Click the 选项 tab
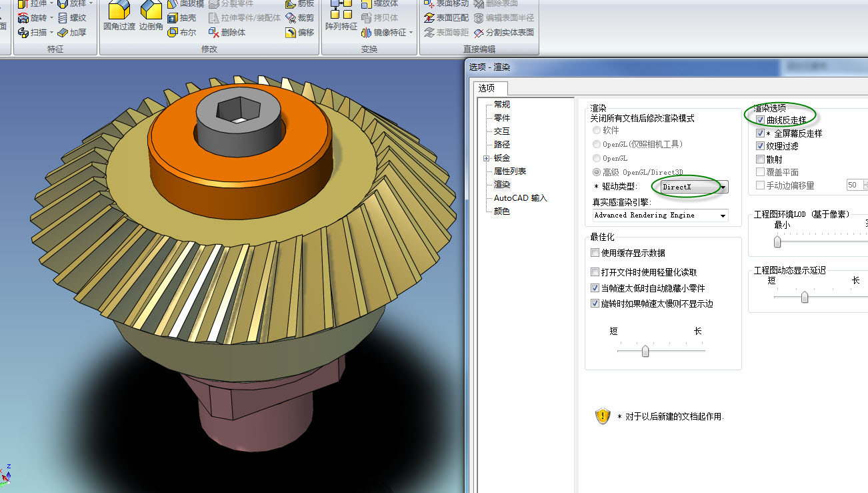868x493 pixels. pos(491,88)
